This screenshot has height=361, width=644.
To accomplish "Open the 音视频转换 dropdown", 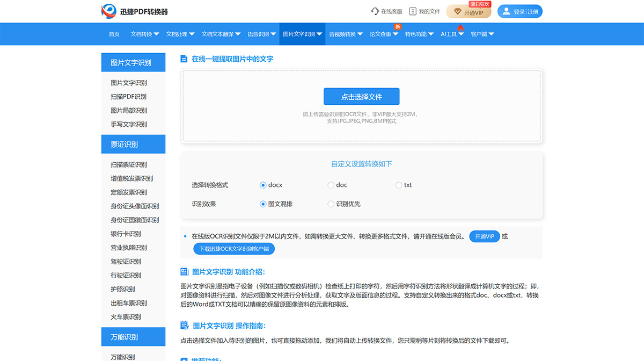I will click(343, 33).
